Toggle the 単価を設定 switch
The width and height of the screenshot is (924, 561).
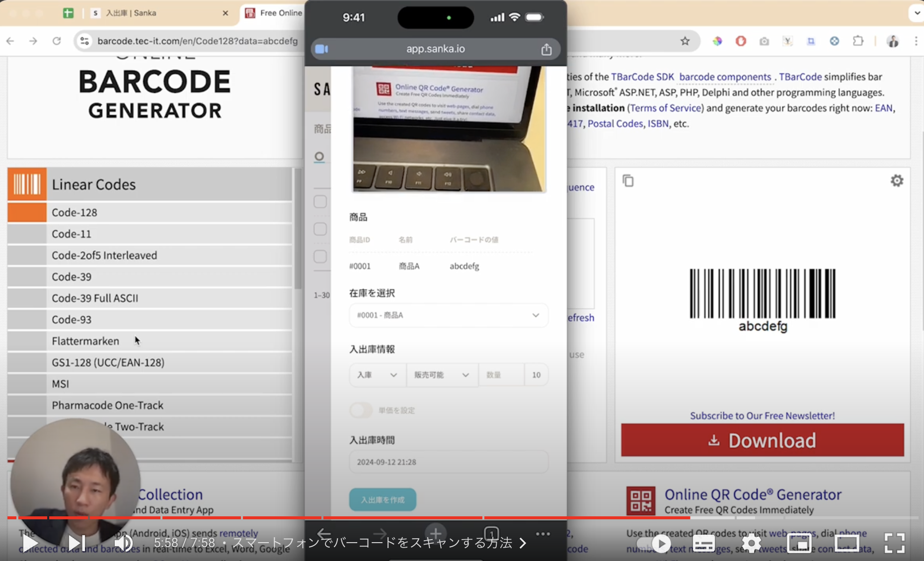click(x=361, y=410)
